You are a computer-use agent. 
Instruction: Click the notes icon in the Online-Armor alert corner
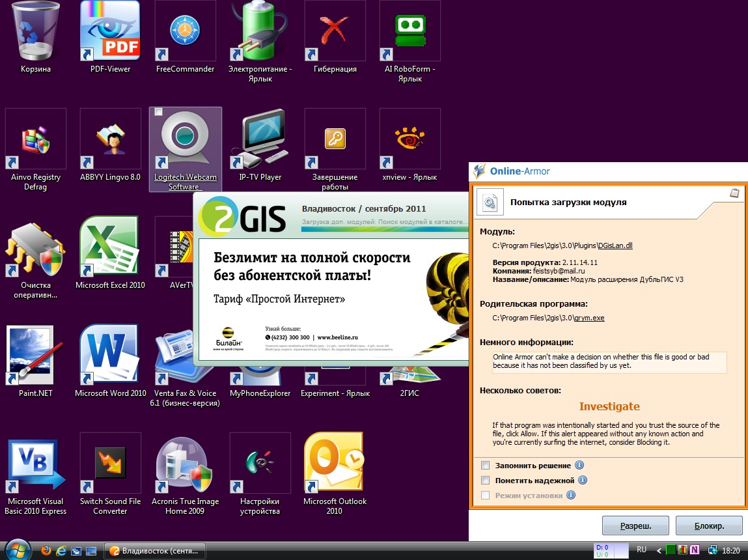pyautogui.click(x=734, y=193)
